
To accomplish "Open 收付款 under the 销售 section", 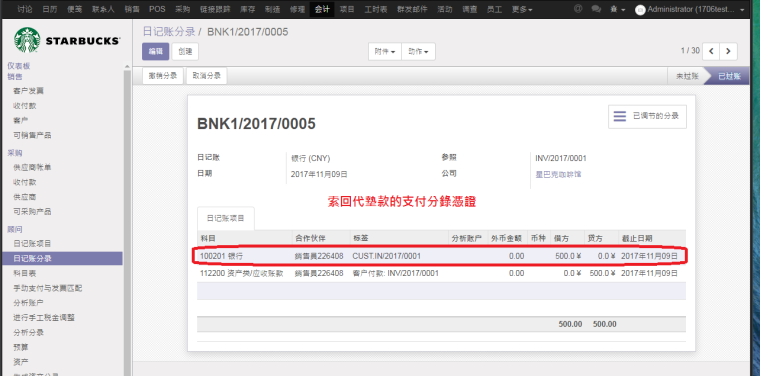I will (25, 106).
